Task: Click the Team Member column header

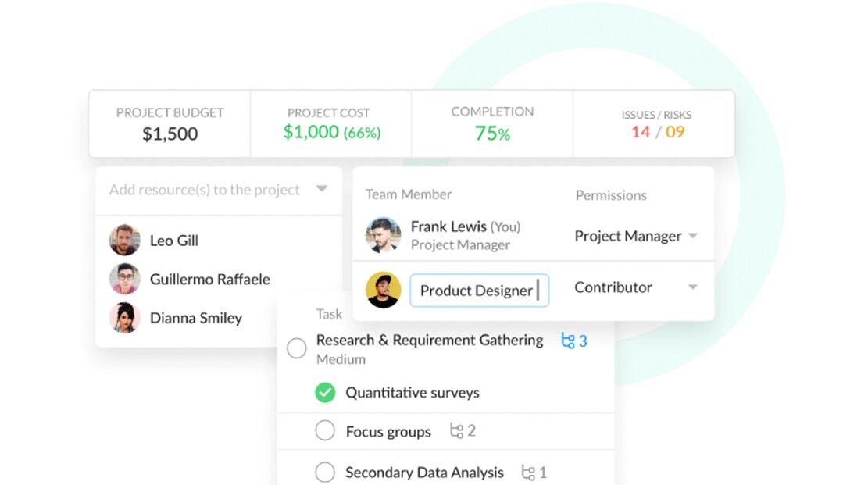Action: pyautogui.click(x=409, y=194)
